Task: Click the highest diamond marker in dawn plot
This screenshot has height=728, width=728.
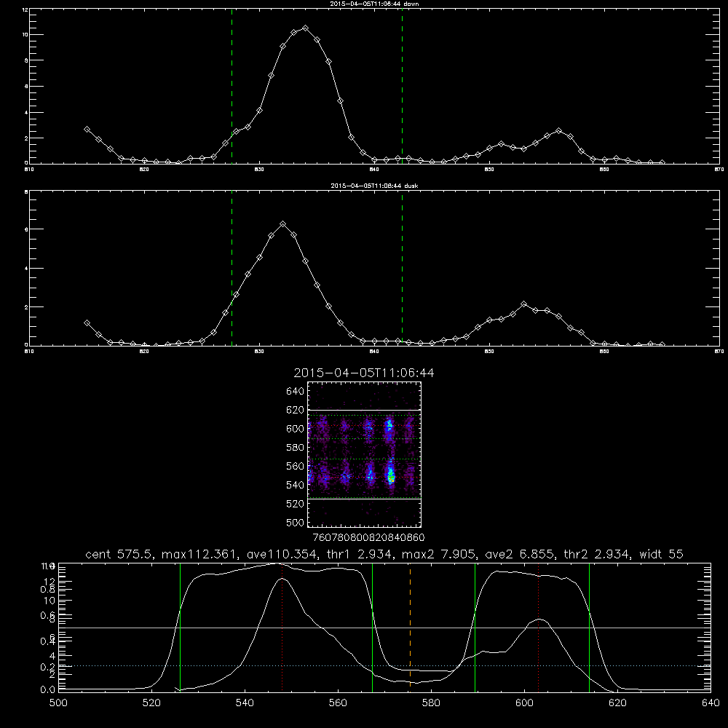Action: click(305, 28)
